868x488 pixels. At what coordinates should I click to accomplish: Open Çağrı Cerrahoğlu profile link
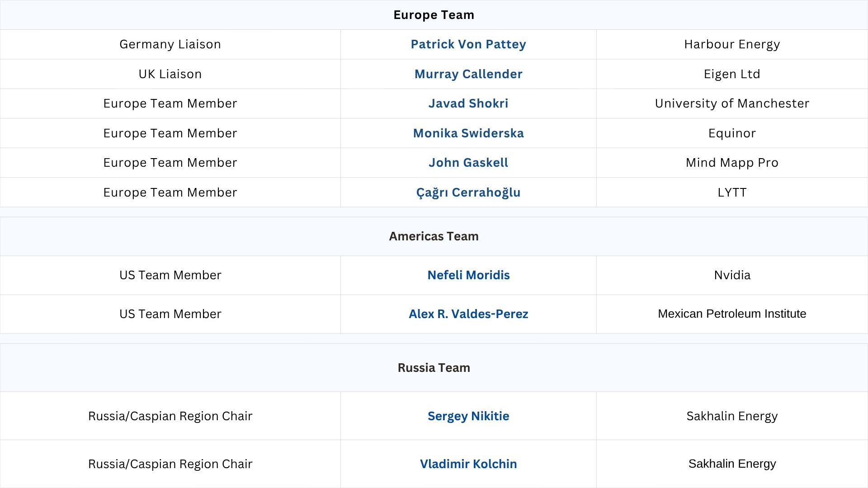coord(468,192)
